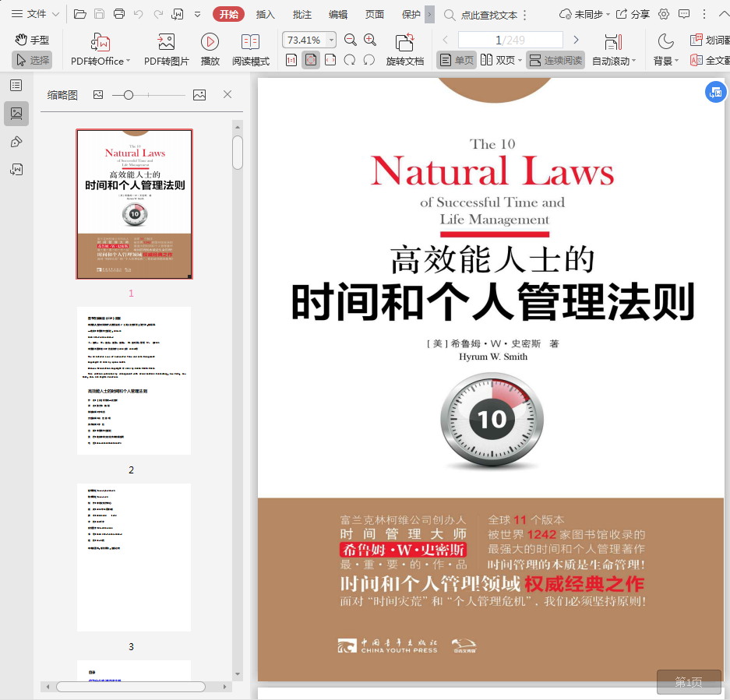Open the 页面 tab
Image resolution: width=730 pixels, height=700 pixels.
coord(374,15)
